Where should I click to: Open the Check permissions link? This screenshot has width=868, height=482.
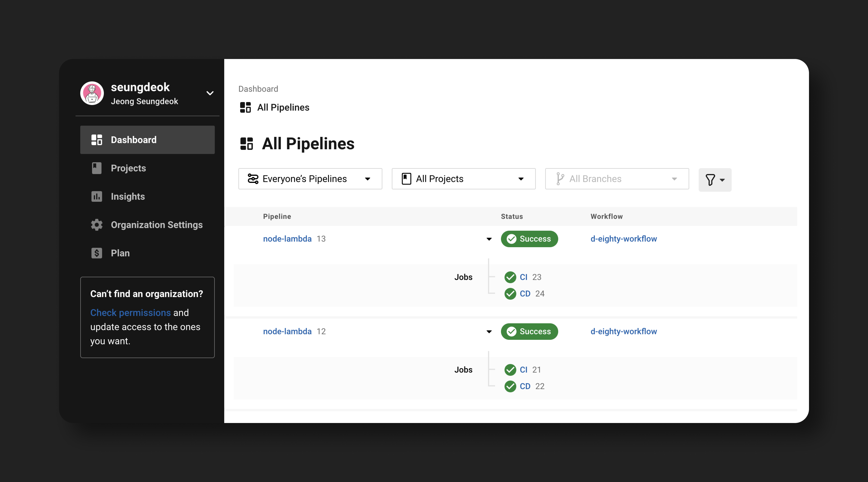point(130,312)
